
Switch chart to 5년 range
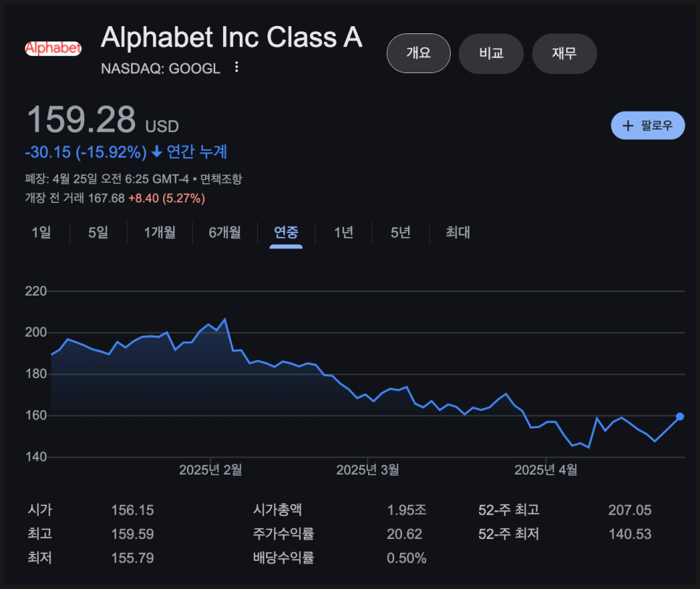pyautogui.click(x=401, y=233)
